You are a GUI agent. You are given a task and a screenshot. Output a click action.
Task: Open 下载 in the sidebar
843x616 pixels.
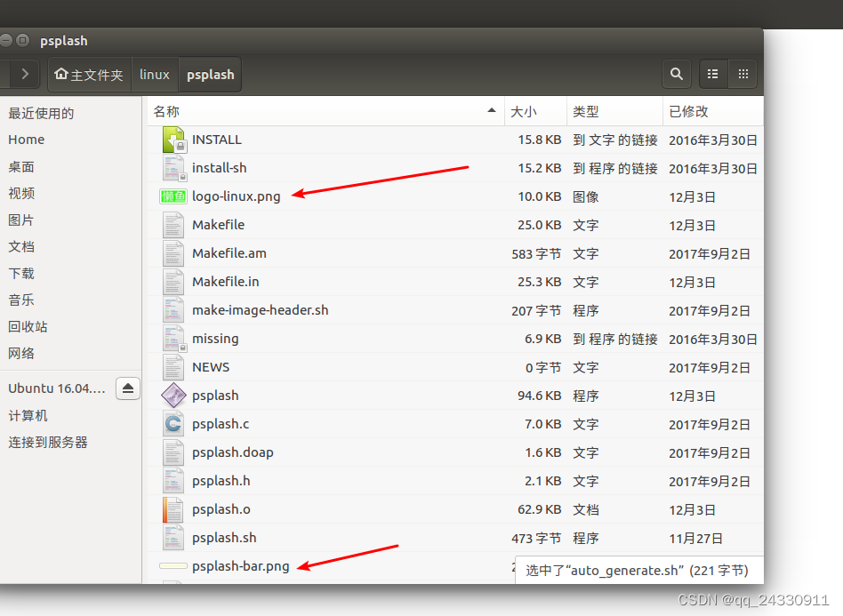click(21, 274)
